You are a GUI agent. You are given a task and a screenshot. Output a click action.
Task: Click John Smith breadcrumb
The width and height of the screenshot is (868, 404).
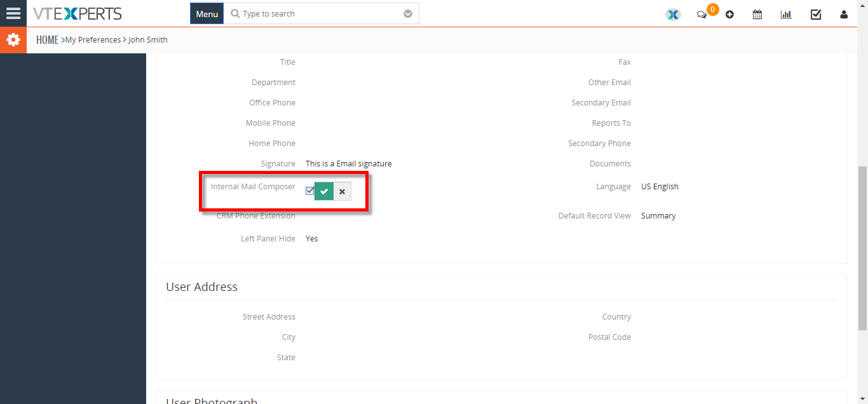point(148,39)
